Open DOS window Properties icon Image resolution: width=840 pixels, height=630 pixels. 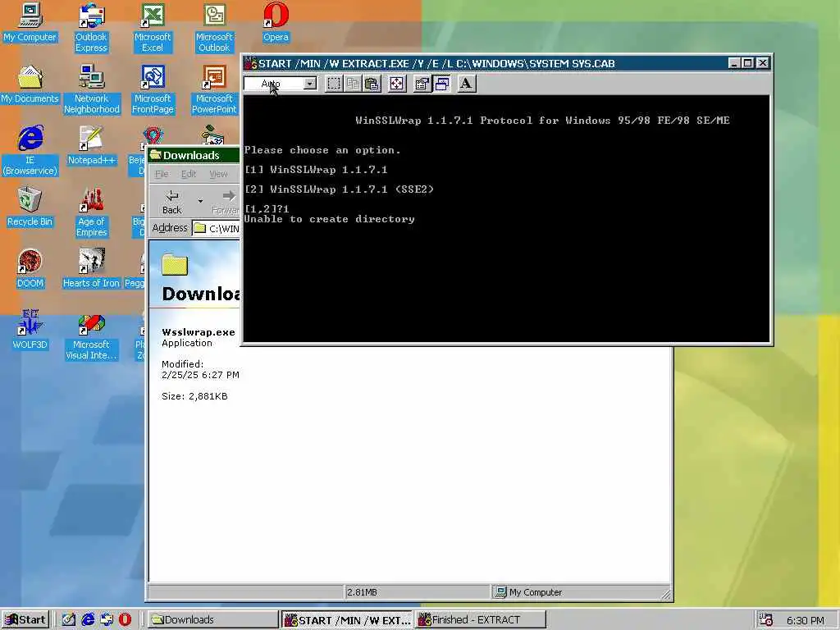422,84
